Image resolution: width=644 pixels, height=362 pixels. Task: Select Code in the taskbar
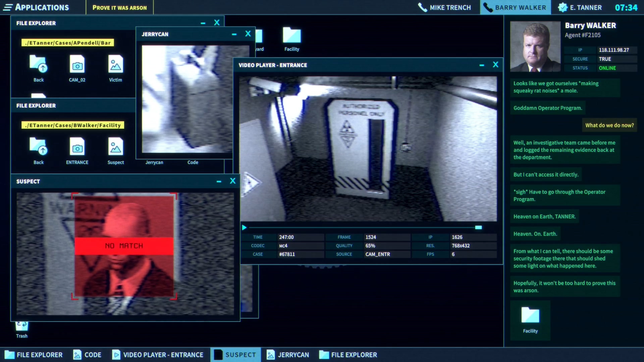pos(87,355)
